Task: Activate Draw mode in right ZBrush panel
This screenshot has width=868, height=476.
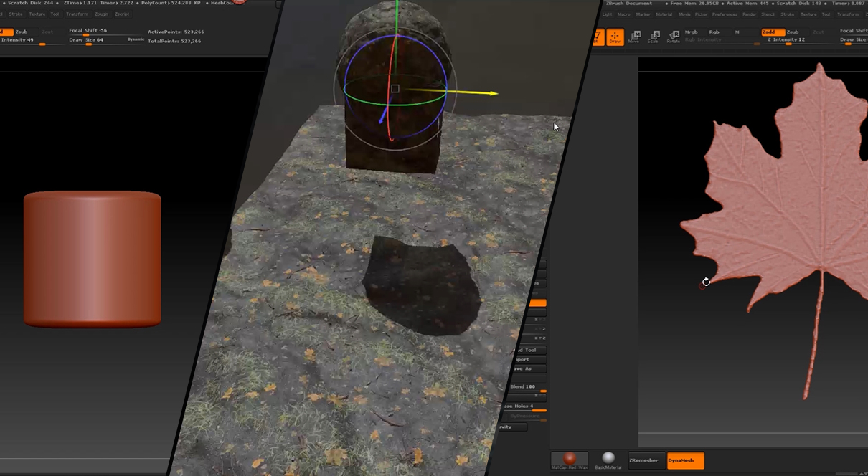Action: coord(615,37)
